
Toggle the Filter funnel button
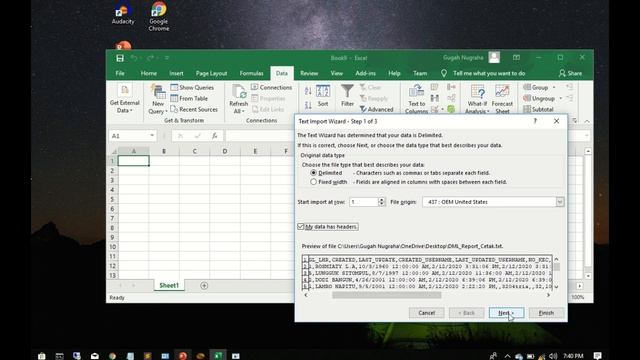click(x=347, y=96)
